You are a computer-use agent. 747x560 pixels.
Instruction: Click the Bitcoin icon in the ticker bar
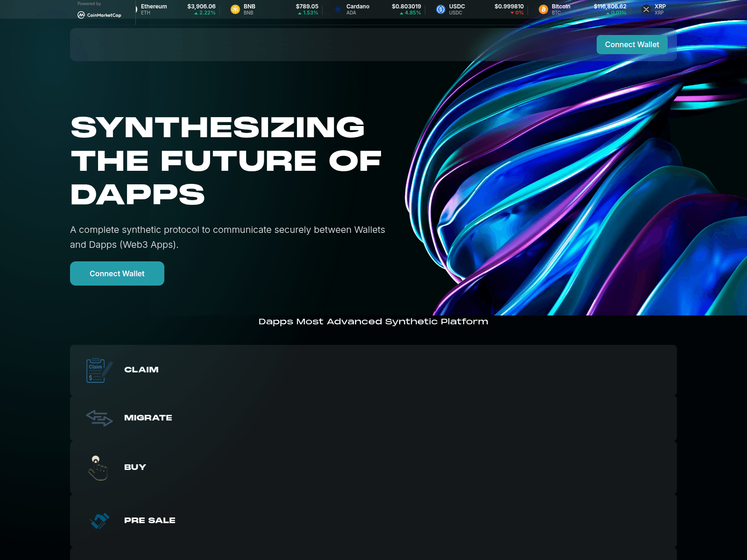pos(543,9)
